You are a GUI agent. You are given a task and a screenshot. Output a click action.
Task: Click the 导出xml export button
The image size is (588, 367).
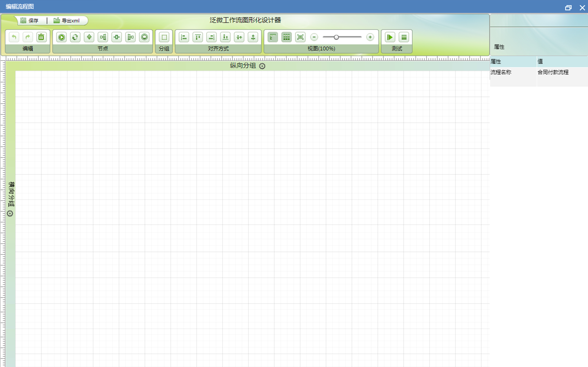pos(67,21)
